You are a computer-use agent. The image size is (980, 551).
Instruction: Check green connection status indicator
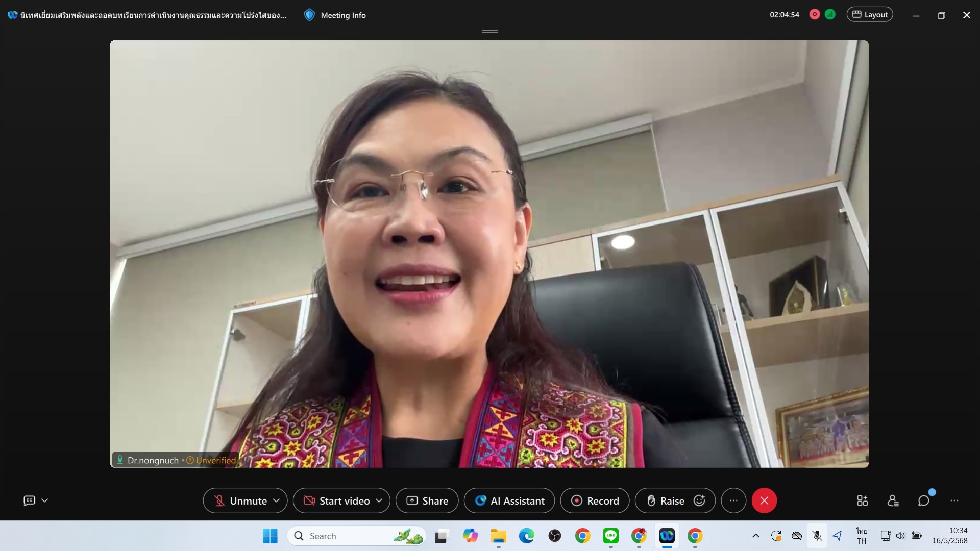[x=830, y=14]
